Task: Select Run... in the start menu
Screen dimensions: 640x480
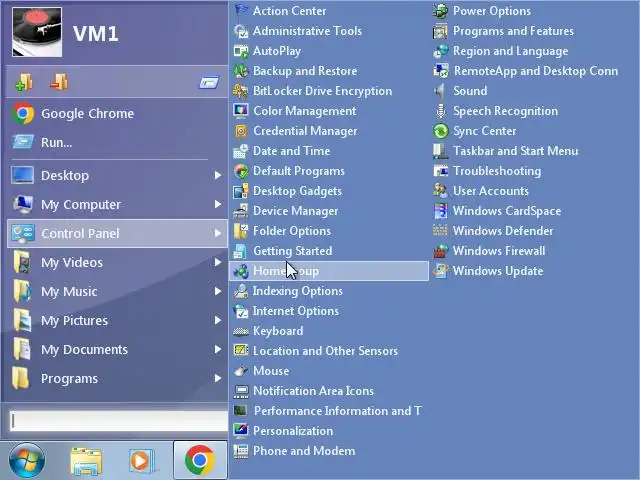Action: [x=117, y=142]
